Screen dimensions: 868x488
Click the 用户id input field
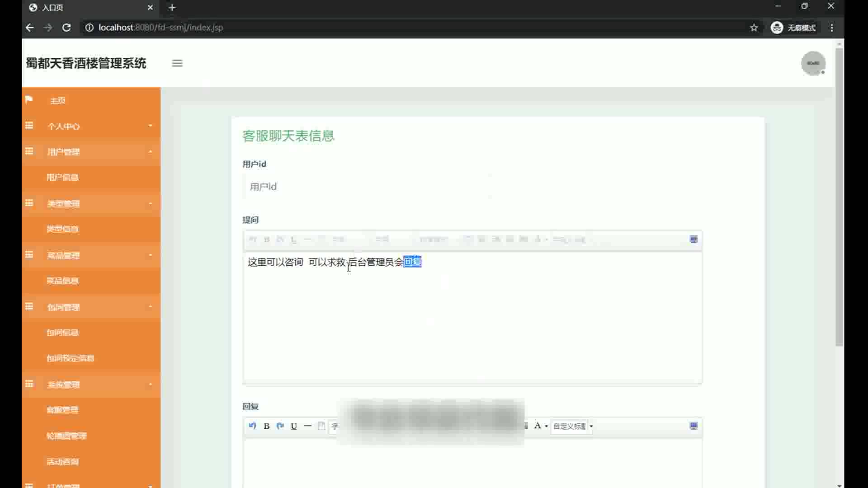coord(366,187)
